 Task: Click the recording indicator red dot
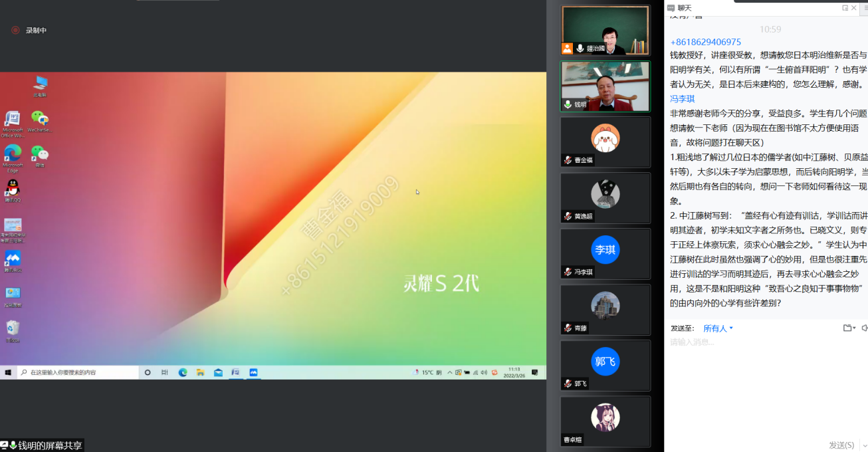pos(15,30)
